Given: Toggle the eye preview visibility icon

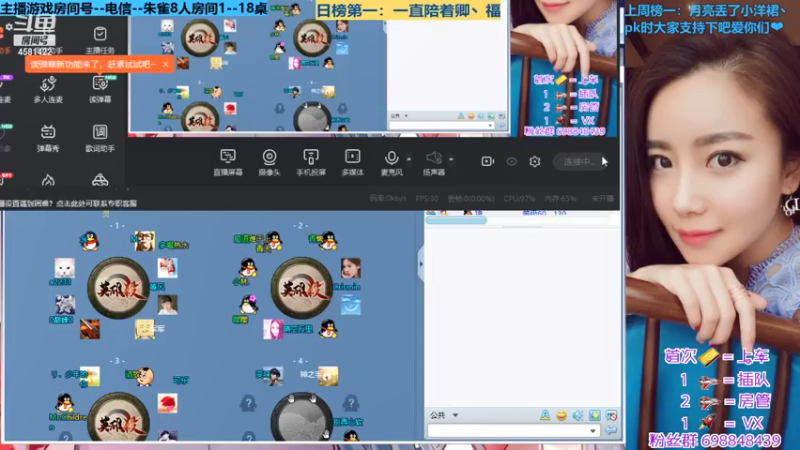Looking at the screenshot, I should click(x=511, y=162).
